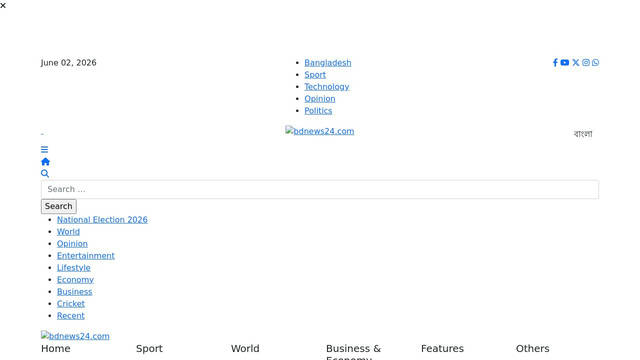Viewport: 640px width, 360px height.
Task: Go to home via house icon
Action: pos(45,162)
